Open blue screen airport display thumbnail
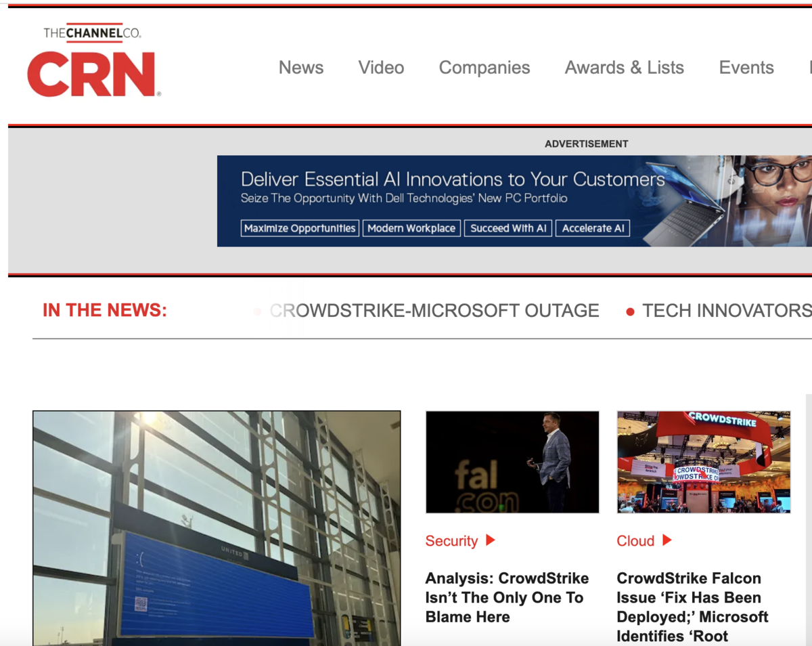Image resolution: width=812 pixels, height=646 pixels. pyautogui.click(x=217, y=528)
